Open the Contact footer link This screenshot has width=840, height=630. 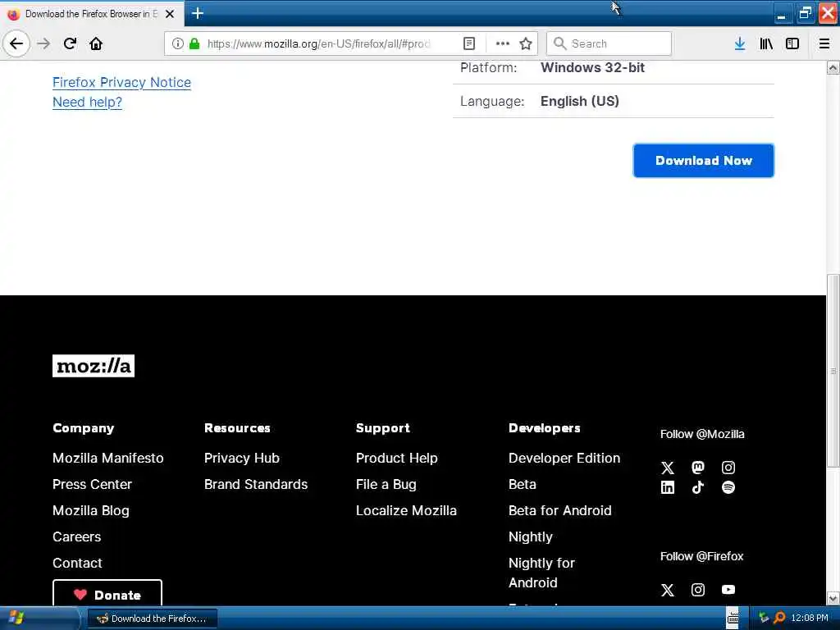click(x=77, y=563)
